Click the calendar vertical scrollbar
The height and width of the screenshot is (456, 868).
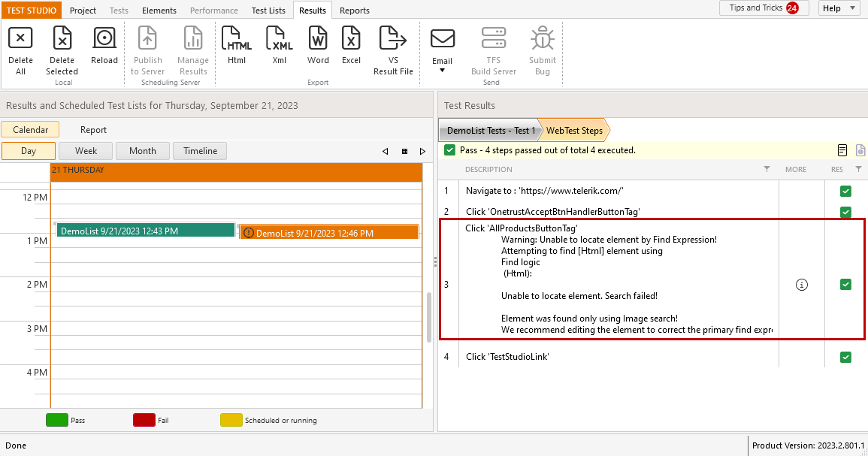[x=429, y=317]
